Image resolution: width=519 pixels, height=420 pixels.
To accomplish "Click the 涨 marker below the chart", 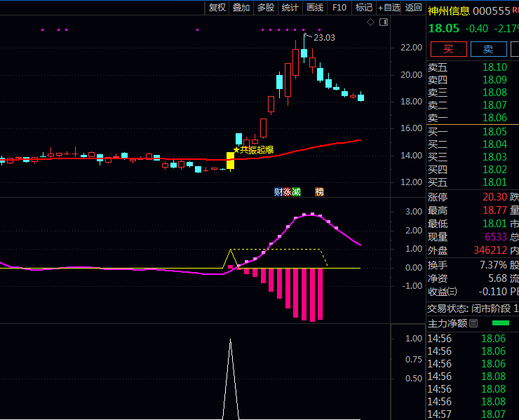I will 287,191.
